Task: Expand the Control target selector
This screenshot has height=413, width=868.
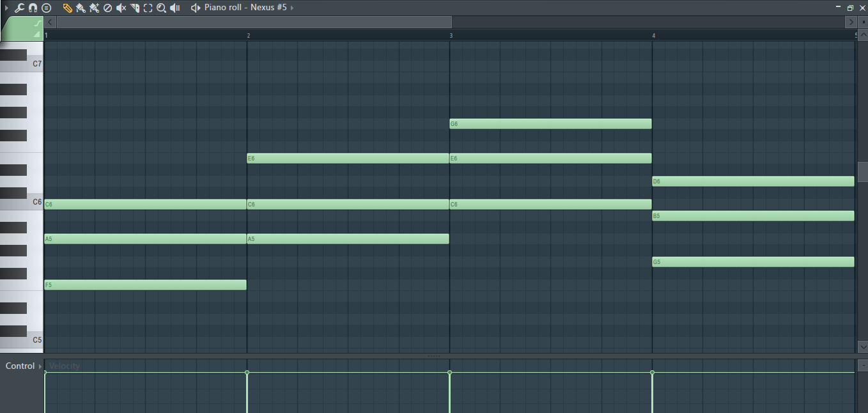Action: [x=40, y=366]
